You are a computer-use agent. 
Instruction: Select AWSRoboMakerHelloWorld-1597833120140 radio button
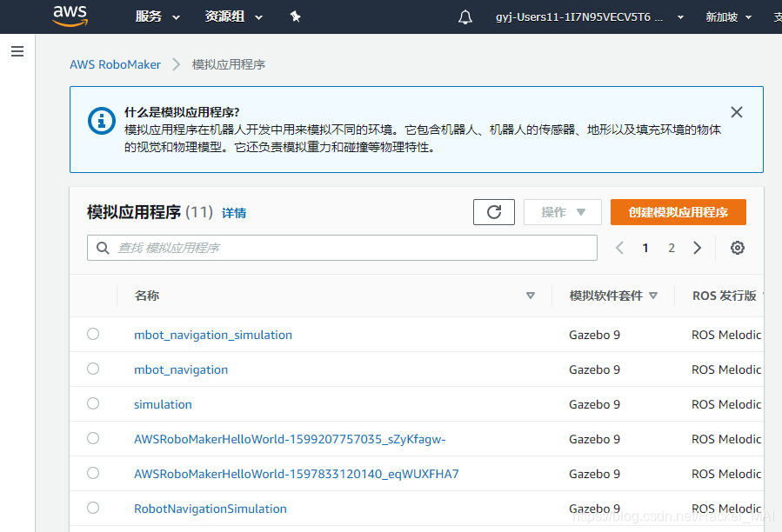pos(93,473)
